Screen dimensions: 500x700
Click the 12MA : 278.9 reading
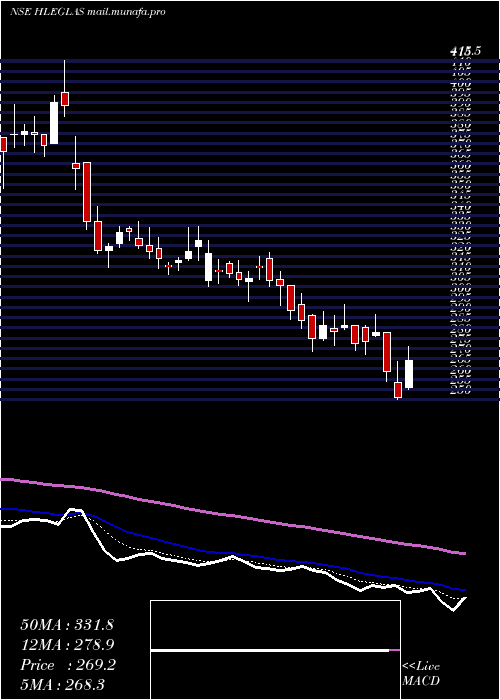pyautogui.click(x=67, y=645)
